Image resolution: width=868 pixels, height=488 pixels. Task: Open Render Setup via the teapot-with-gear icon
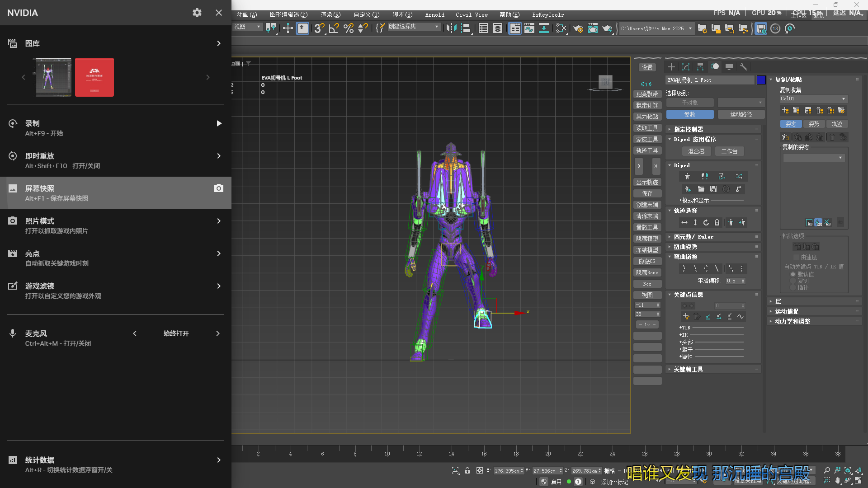pos(578,28)
